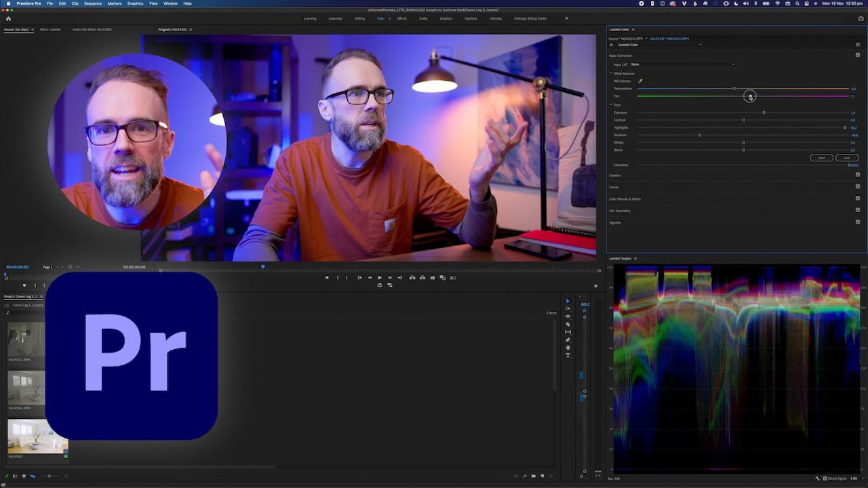Viewport: 868px width, 488px height.
Task: Step forward one frame
Action: tap(390, 277)
